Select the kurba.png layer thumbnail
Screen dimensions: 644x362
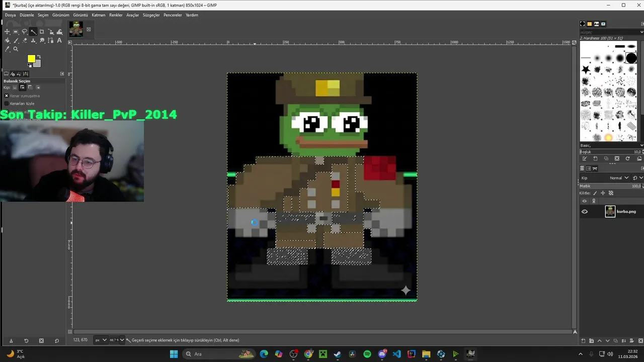[610, 211]
